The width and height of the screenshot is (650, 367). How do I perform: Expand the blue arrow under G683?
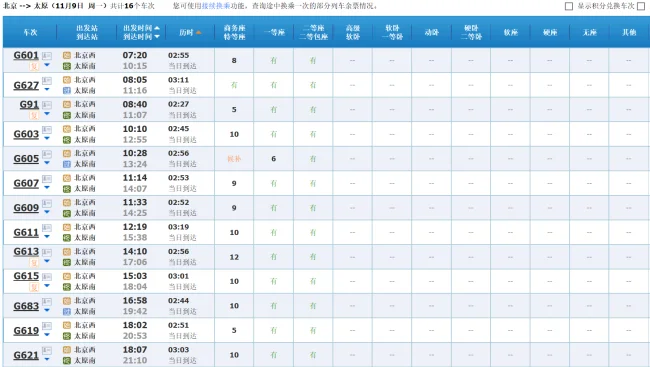47,310
